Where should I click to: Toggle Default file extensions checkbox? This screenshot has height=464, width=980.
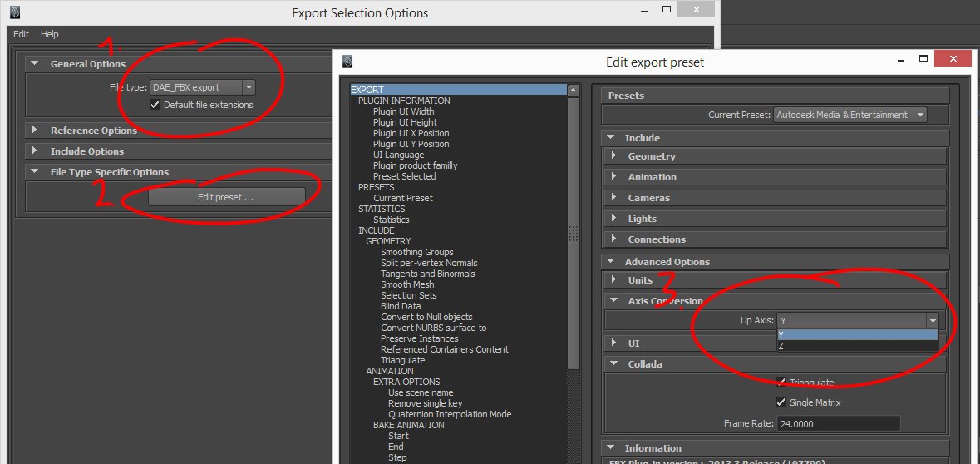click(x=155, y=105)
